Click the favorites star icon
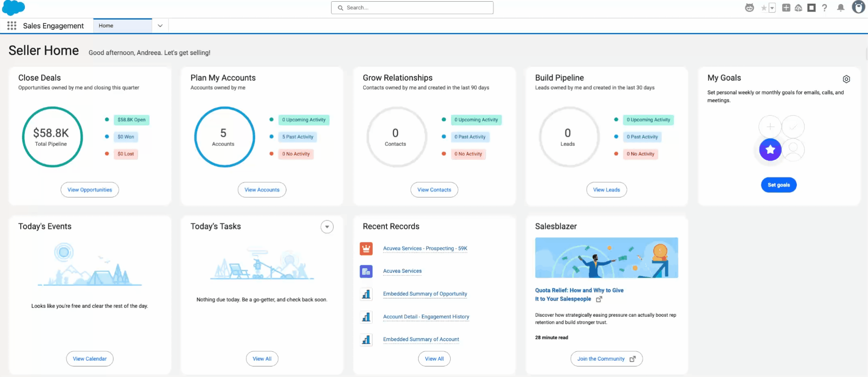 [764, 8]
